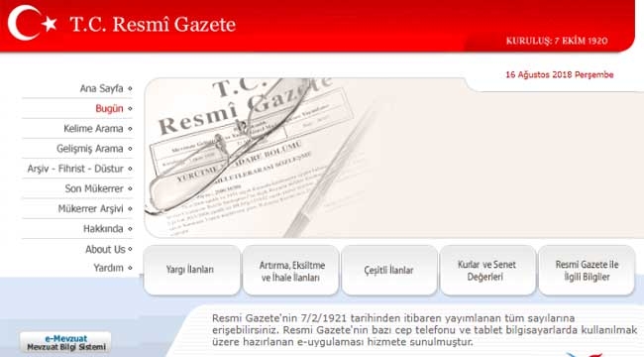Click the bullet icon beside About Us
The width and height of the screenshot is (644, 357).
130,249
